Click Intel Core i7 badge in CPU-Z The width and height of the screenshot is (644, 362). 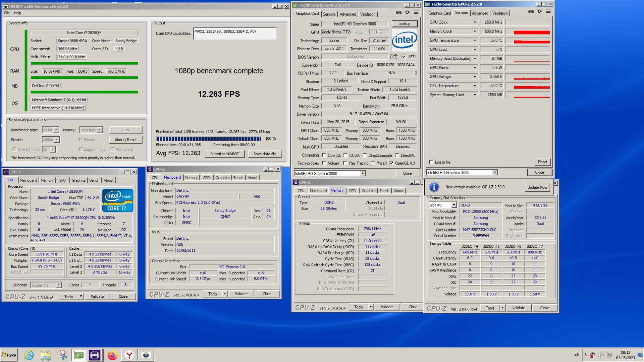[x=118, y=200]
